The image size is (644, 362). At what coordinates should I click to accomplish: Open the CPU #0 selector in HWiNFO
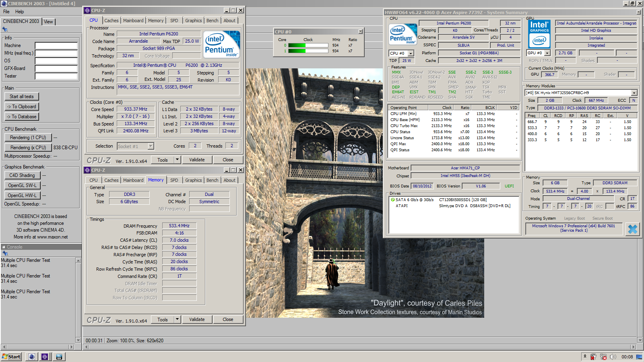[x=401, y=53]
